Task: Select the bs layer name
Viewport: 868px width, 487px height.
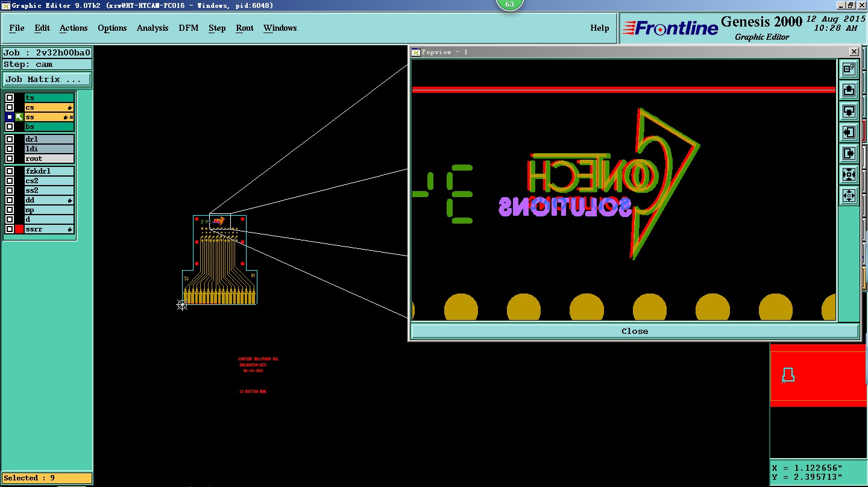Action: [49, 127]
